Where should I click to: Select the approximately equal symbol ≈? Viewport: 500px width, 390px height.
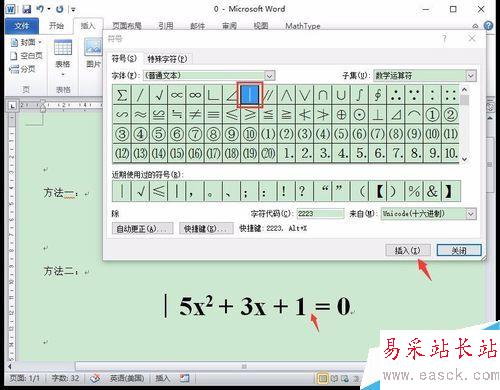(x=140, y=115)
